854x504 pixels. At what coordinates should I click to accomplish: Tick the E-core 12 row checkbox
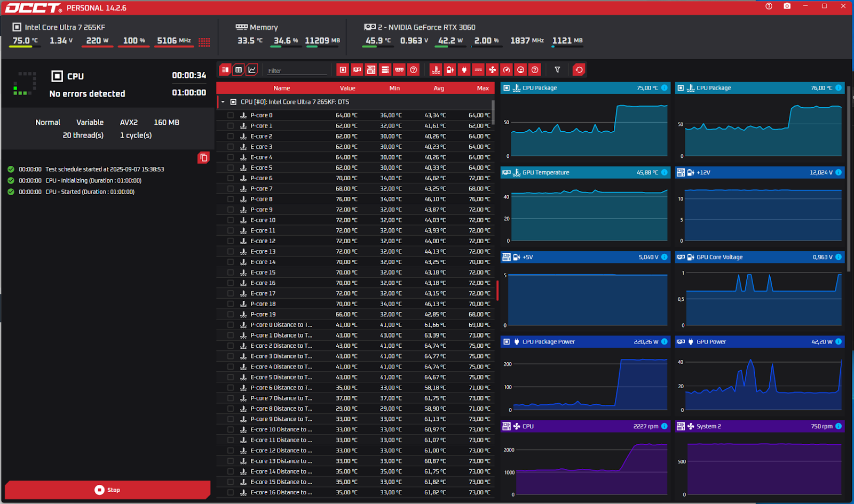231,241
